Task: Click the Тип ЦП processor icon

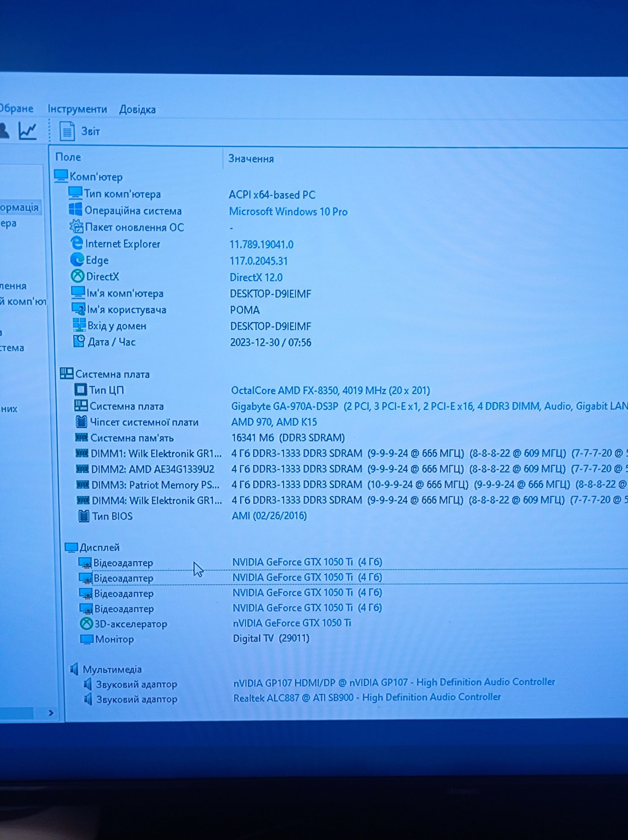Action: tap(81, 390)
